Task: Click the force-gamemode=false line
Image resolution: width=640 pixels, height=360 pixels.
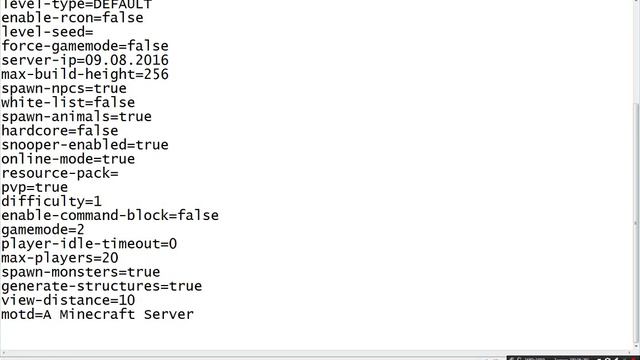Action: coord(85,46)
